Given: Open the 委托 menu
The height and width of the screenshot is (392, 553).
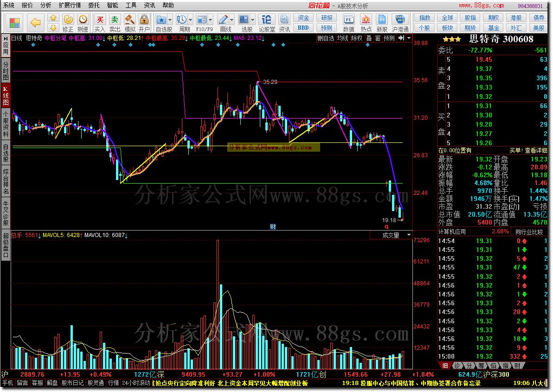Looking at the screenshot, I should [x=94, y=5].
